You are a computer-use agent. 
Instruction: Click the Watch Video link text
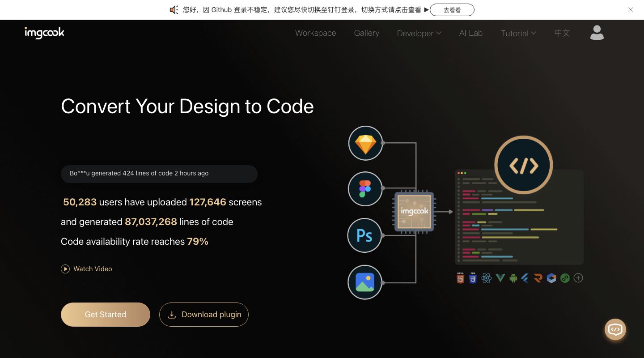[93, 269]
